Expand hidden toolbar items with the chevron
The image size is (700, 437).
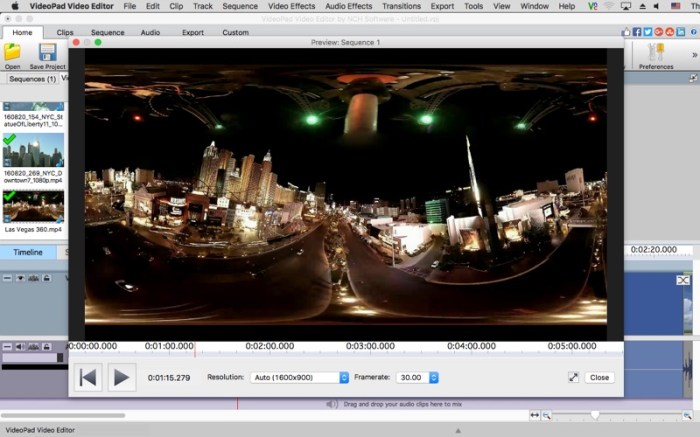pyautogui.click(x=694, y=54)
